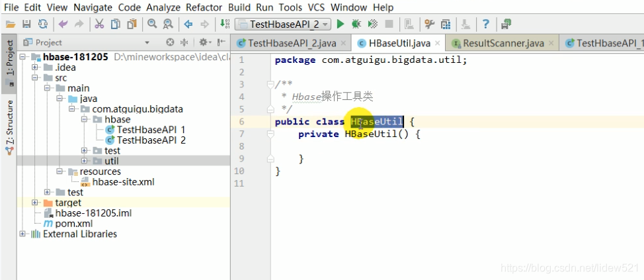Click the Cut scissors icon
Image resolution: width=644 pixels, height=280 pixels.
tap(99, 24)
